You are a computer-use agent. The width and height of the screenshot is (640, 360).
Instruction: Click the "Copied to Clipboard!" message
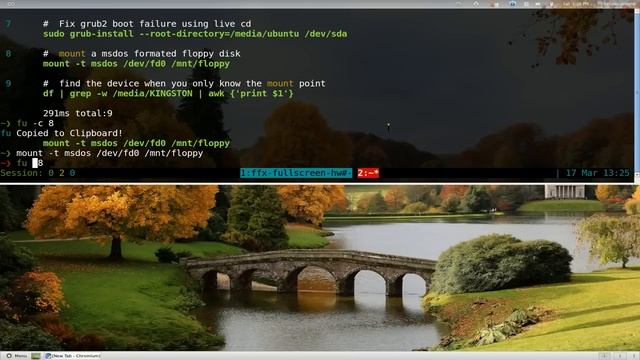[x=69, y=133]
